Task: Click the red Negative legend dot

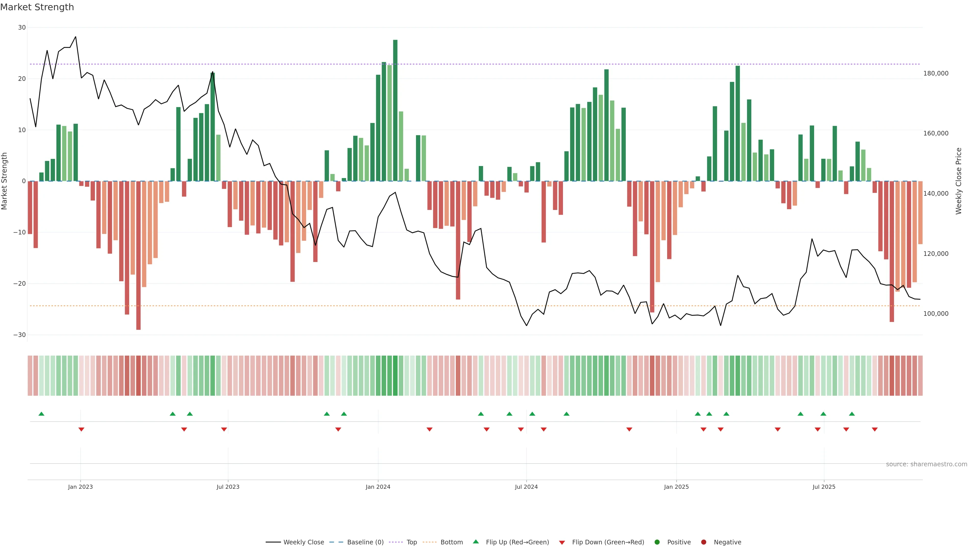Action: (703, 542)
